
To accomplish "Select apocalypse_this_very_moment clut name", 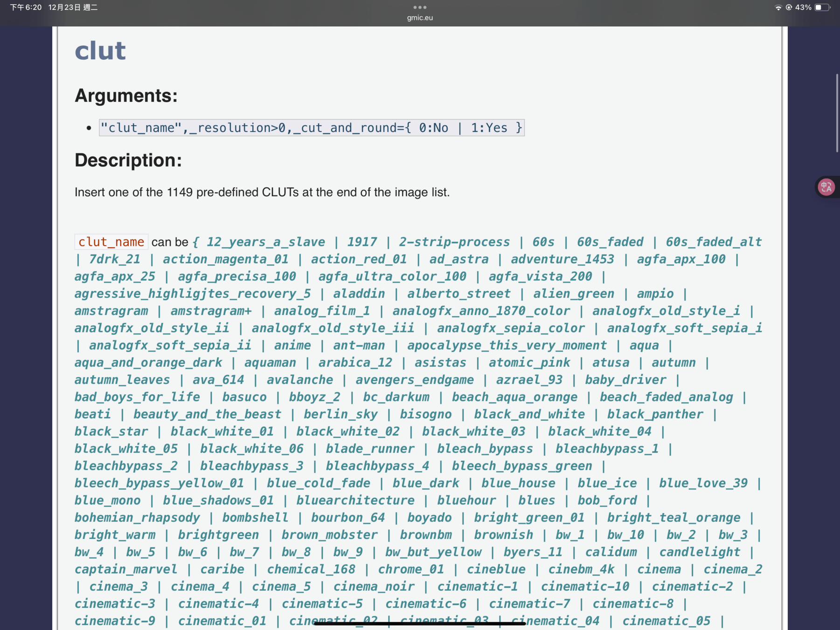I will [x=507, y=345].
